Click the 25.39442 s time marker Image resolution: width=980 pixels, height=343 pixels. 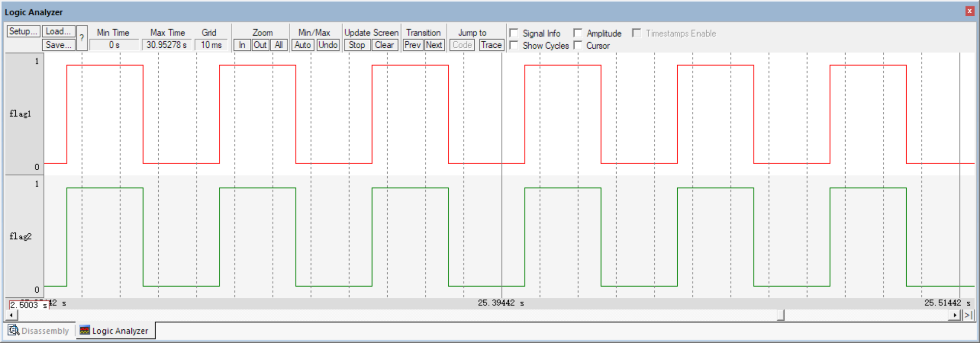(501, 303)
